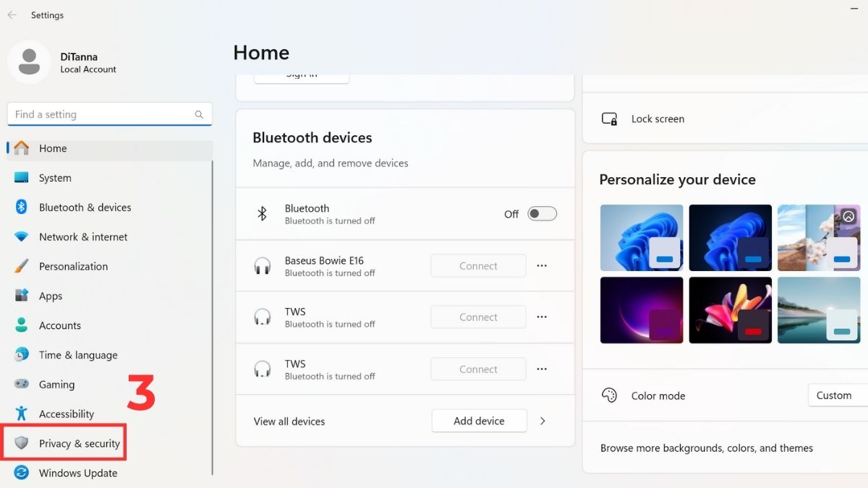Open Color mode Custom dropdown
The width and height of the screenshot is (868, 488).
point(838,395)
